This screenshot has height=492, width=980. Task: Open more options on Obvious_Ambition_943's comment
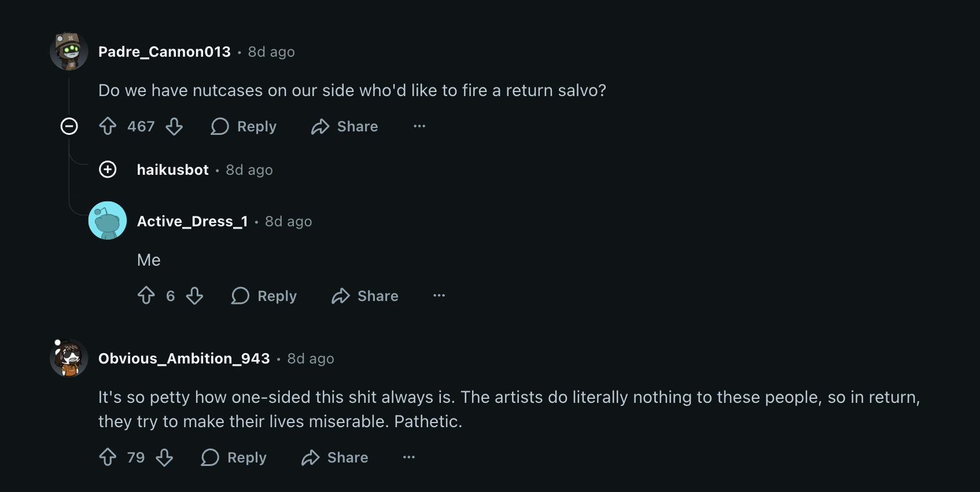point(409,457)
